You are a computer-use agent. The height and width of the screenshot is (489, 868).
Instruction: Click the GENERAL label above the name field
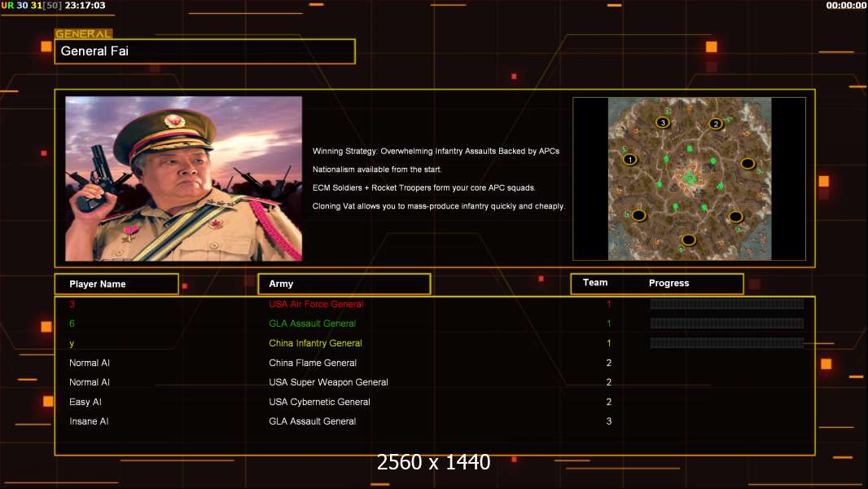84,33
